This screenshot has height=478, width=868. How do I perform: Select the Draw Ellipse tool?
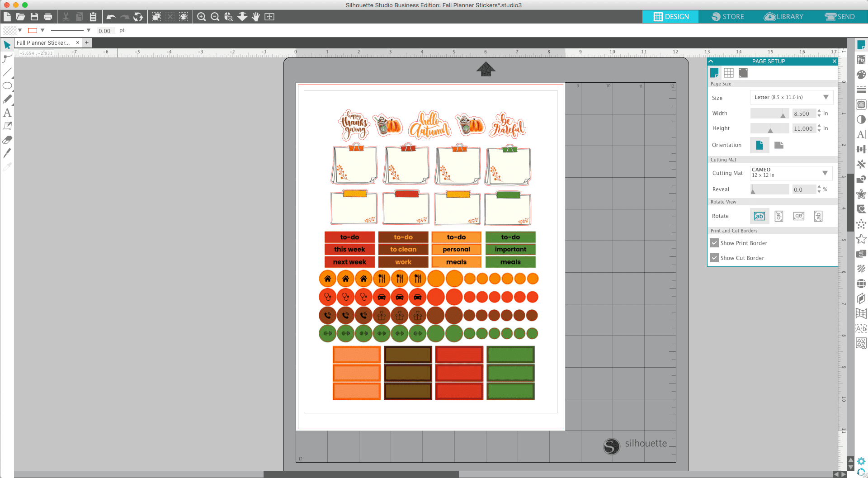pyautogui.click(x=7, y=85)
